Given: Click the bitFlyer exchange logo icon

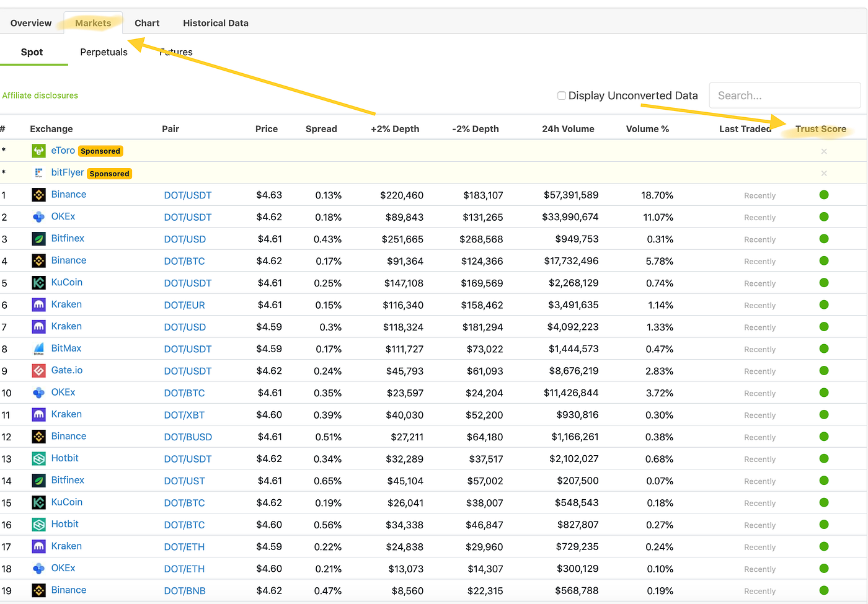Looking at the screenshot, I should click(38, 173).
